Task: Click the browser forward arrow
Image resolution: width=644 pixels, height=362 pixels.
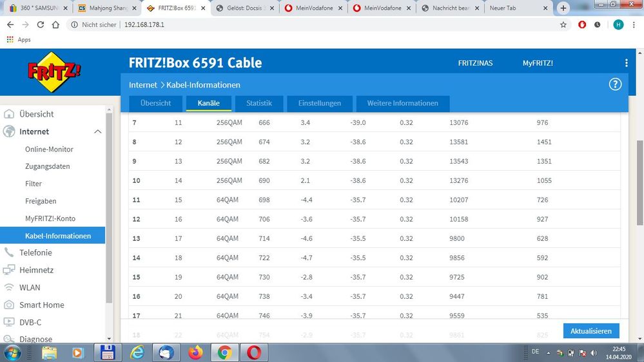Action: [x=26, y=24]
